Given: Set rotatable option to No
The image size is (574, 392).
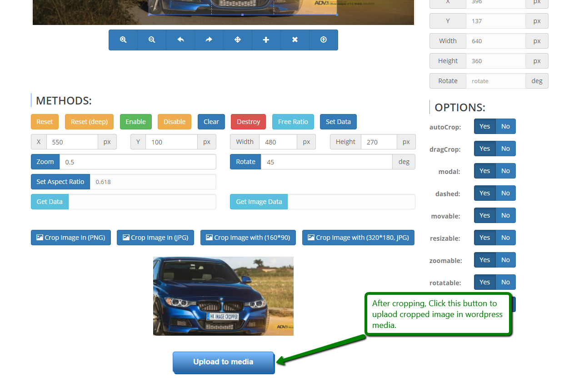Looking at the screenshot, I should tap(505, 282).
